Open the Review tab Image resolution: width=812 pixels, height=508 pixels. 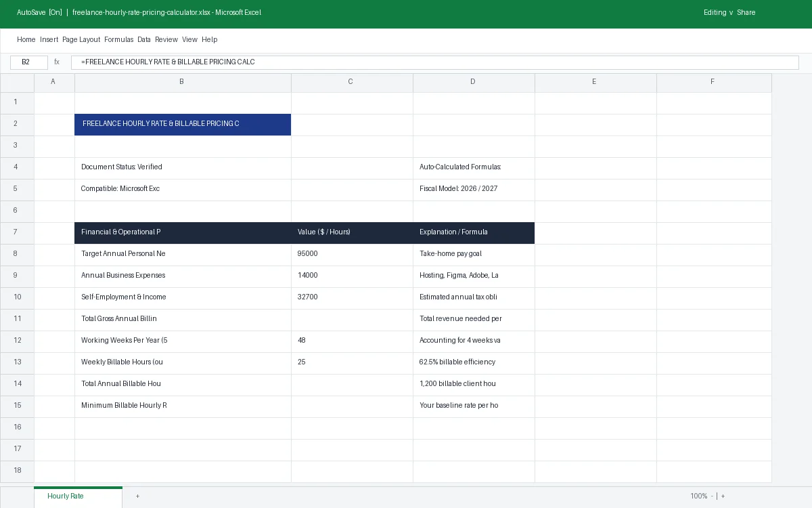(x=166, y=39)
